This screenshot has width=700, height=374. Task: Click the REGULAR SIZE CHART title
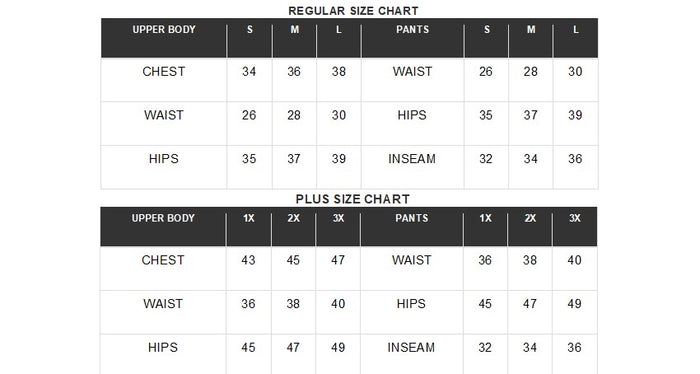353,11
